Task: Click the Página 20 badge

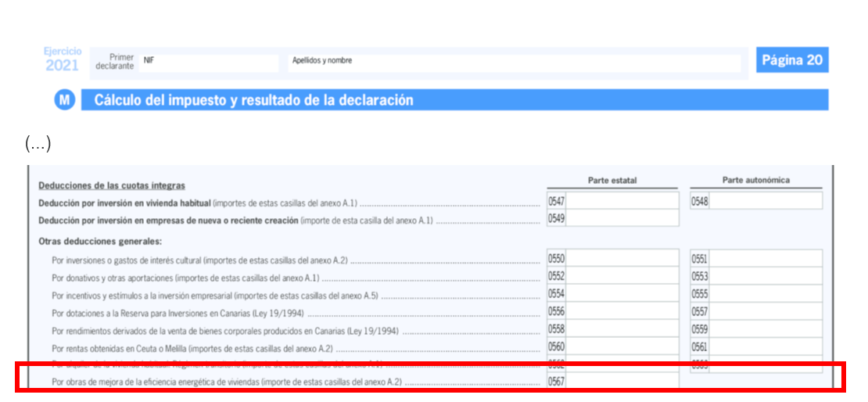Action: tap(791, 60)
